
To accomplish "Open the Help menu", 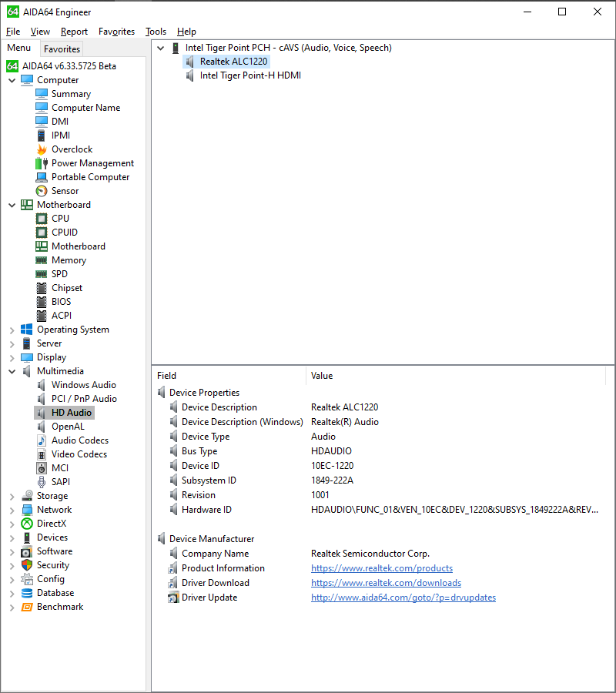I will 186,32.
